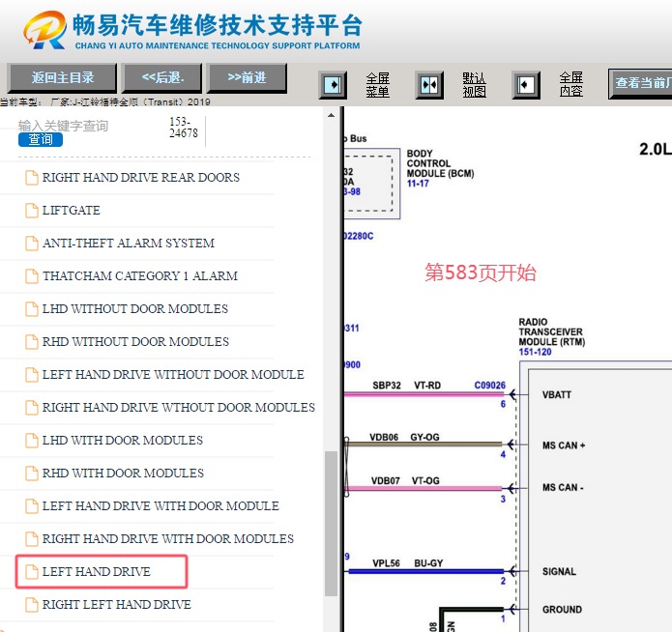Open RIGHT HAND DRIVE REAR DOORS document icon
This screenshot has width=672, height=632.
point(31,178)
